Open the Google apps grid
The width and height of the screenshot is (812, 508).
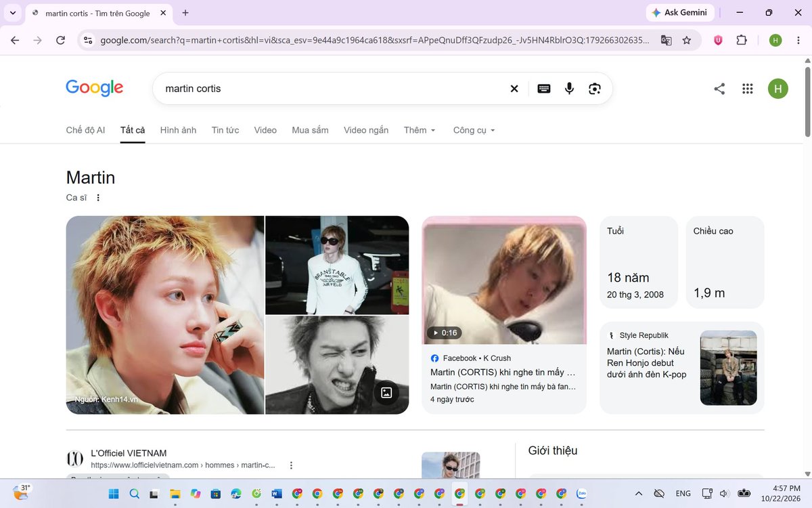[748, 89]
